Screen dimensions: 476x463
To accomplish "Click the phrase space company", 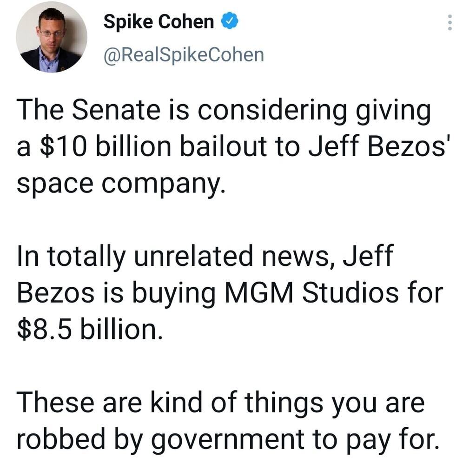I will (x=120, y=183).
